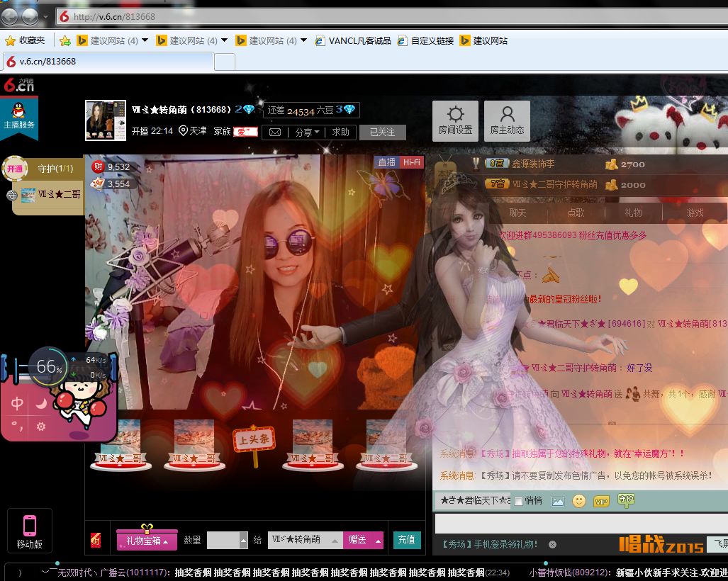
Task: Click the VIP emoticon icon
Action: pyautogui.click(x=601, y=501)
